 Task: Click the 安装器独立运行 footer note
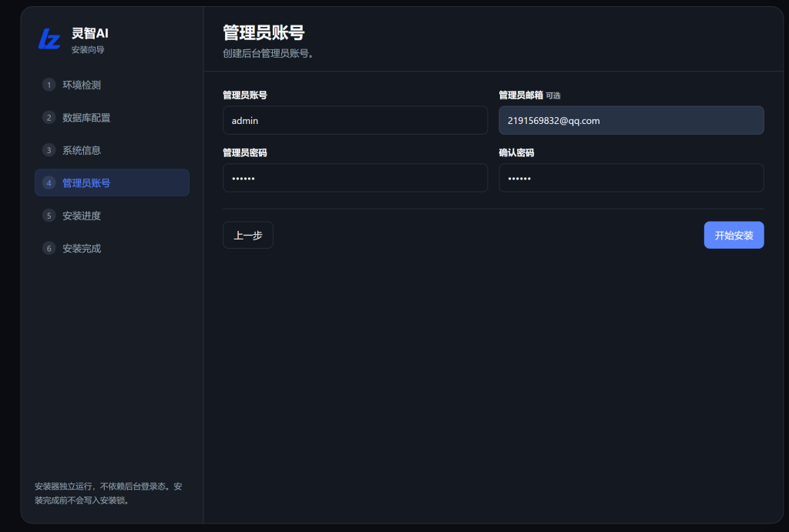point(108,494)
